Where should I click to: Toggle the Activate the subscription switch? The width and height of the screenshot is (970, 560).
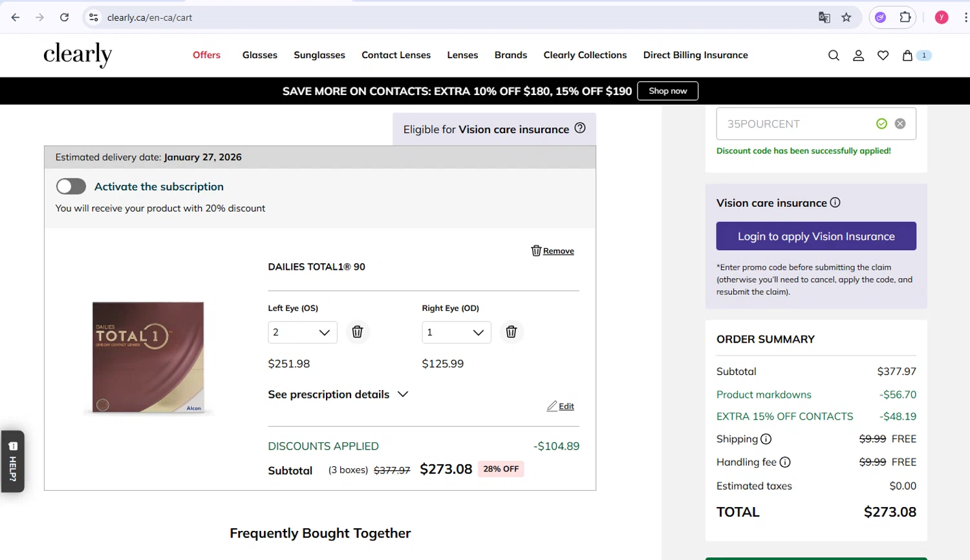click(x=71, y=186)
